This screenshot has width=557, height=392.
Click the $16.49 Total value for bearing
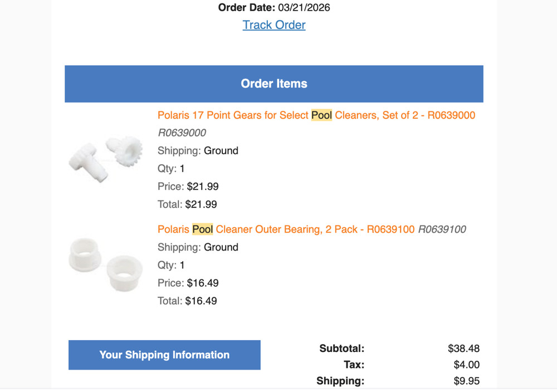coord(201,301)
